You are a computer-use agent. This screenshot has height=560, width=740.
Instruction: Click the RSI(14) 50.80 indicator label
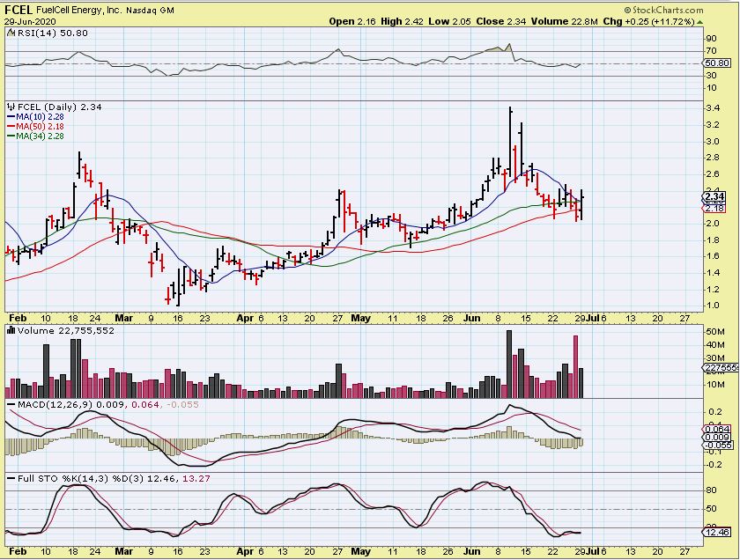point(52,33)
